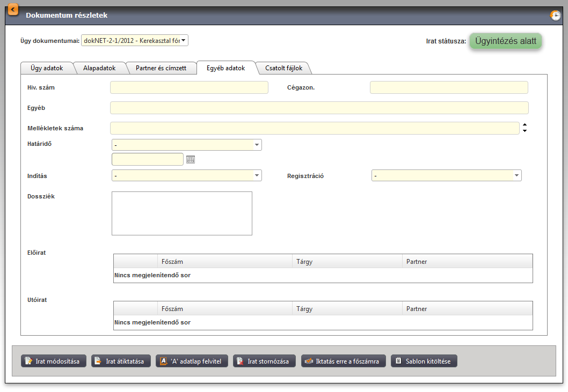Click the Irat státusza label
This screenshot has width=568, height=392.
446,41
